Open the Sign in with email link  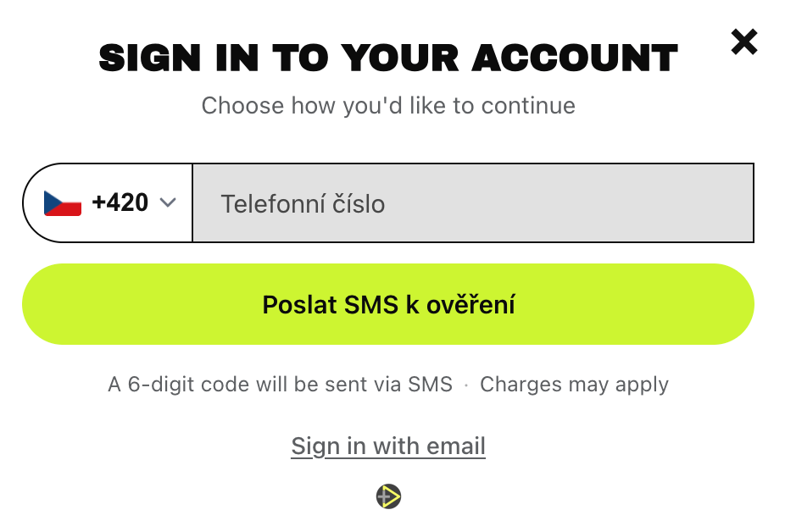coord(388,446)
